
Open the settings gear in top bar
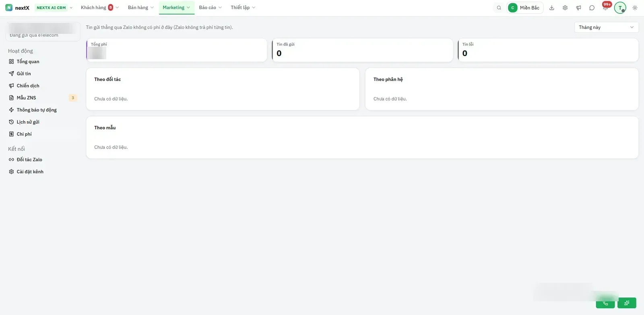[565, 8]
